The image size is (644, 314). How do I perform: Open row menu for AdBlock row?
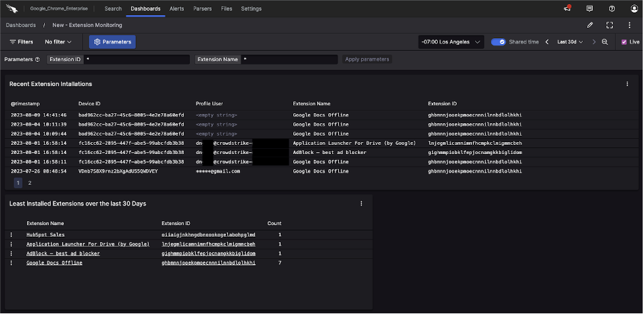click(11, 253)
